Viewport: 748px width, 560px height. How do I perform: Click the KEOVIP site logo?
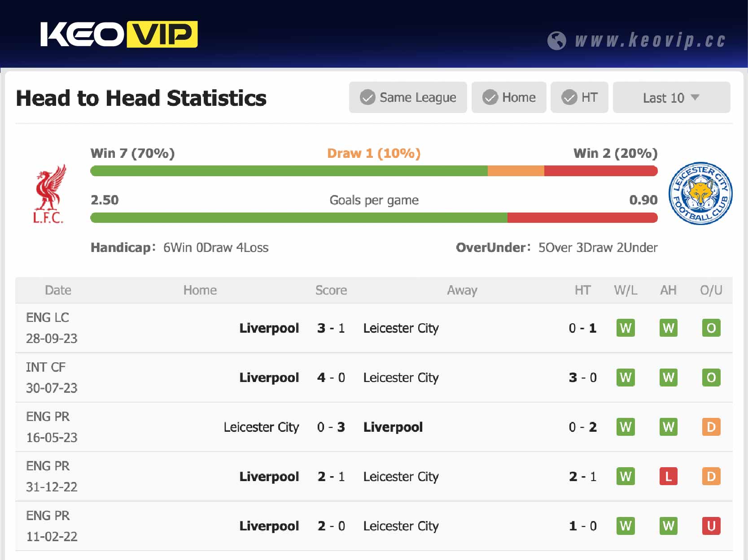pyautogui.click(x=119, y=34)
